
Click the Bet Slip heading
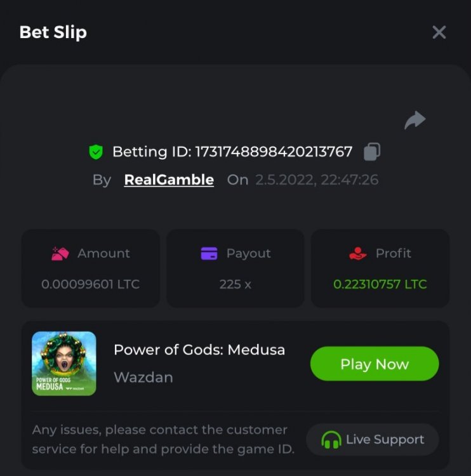[53, 32]
